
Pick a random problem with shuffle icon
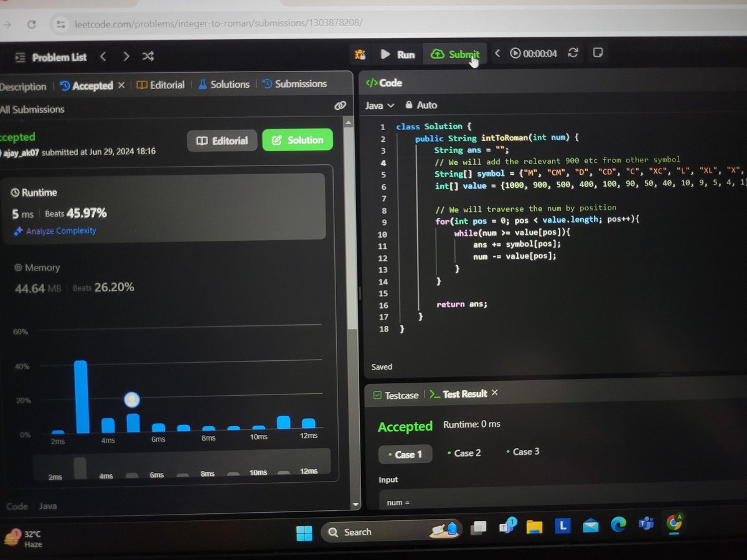(x=148, y=57)
